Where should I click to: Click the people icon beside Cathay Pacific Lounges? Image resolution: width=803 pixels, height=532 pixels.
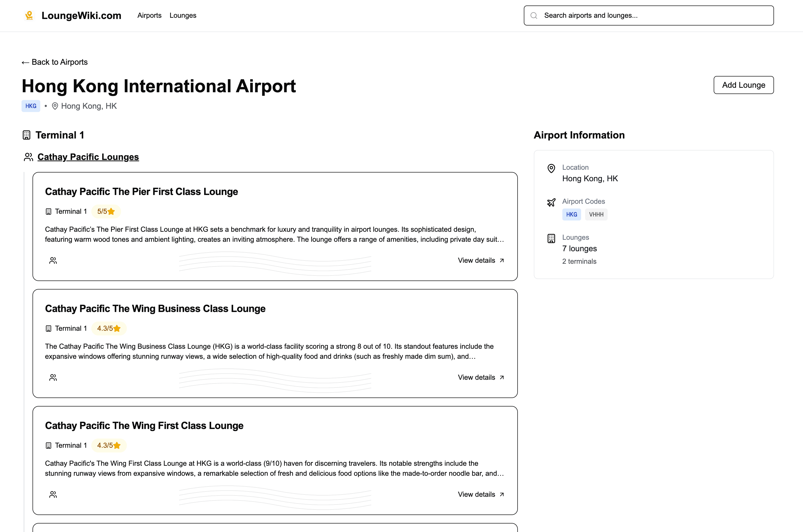[29, 157]
